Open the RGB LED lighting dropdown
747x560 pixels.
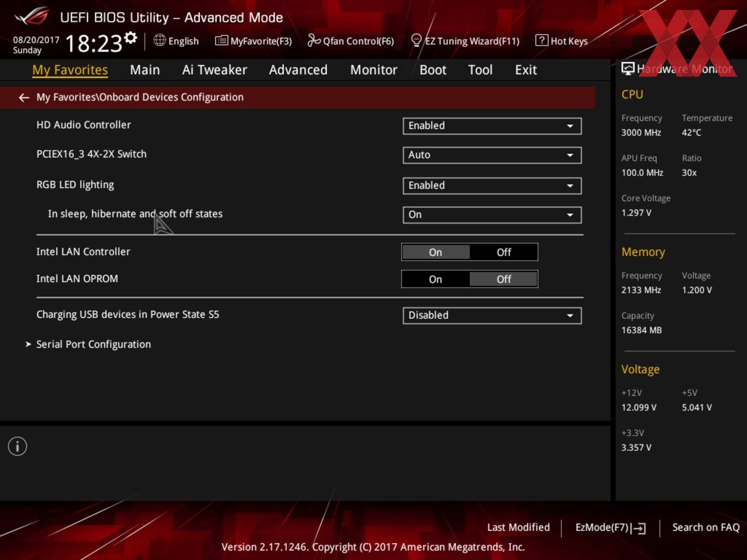492,186
